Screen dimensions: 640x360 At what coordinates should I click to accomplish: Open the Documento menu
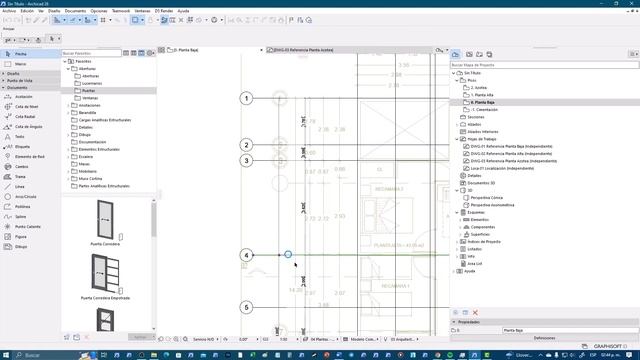pyautogui.click(x=76, y=11)
